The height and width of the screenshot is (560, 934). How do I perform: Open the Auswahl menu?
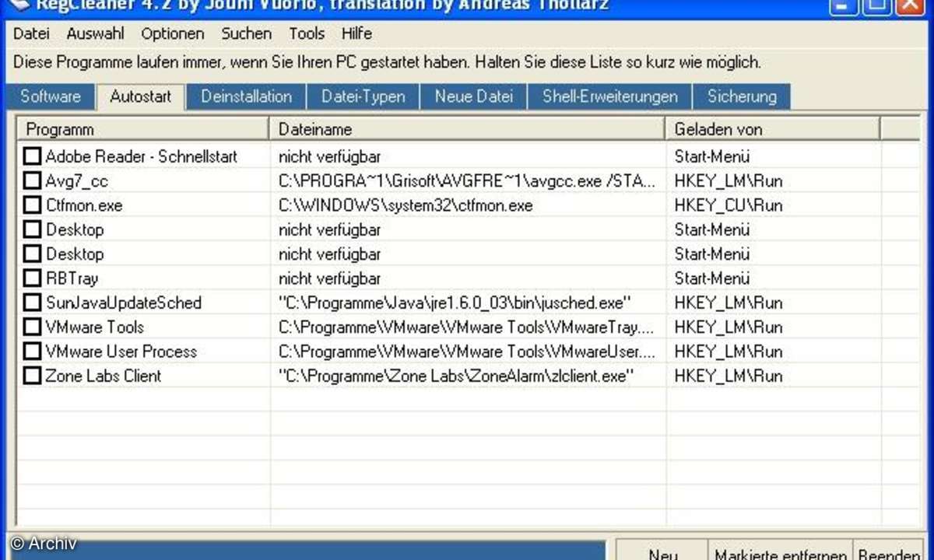click(95, 33)
